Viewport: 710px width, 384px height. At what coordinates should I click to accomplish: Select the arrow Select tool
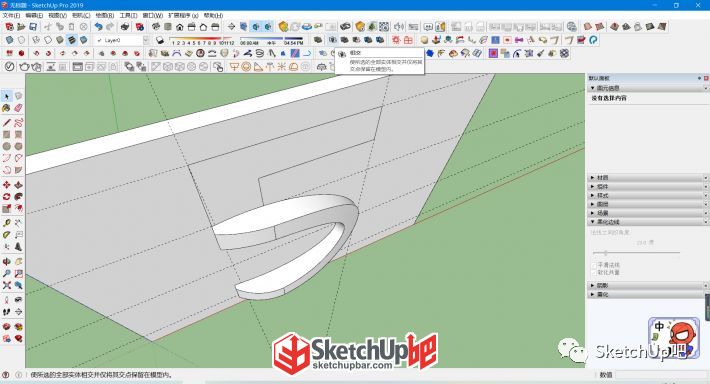point(6,96)
